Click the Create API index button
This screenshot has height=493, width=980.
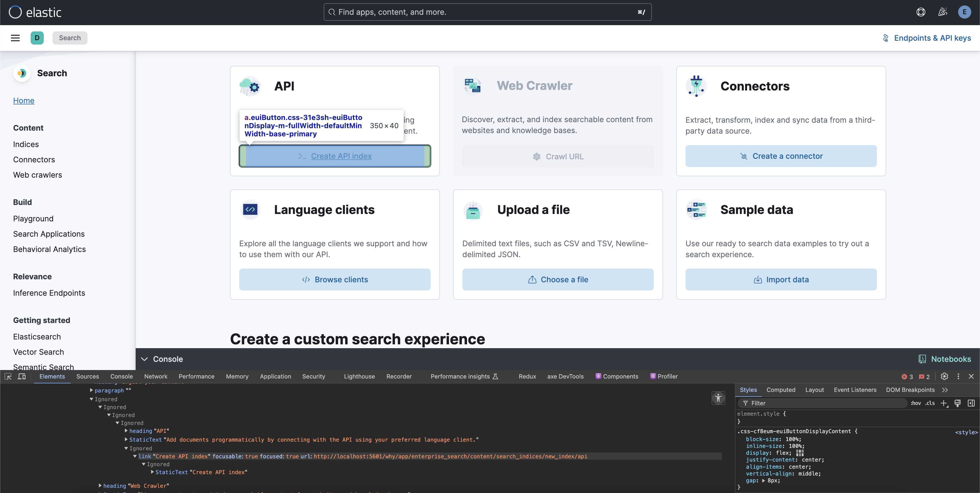[335, 156]
